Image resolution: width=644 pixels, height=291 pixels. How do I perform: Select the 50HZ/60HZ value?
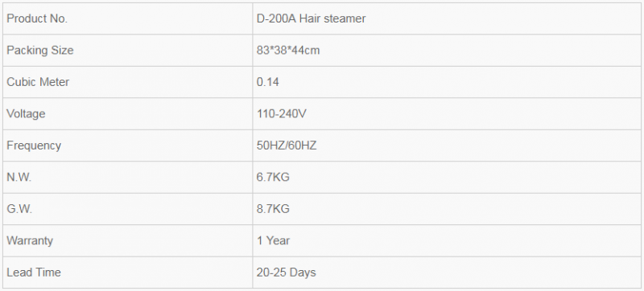click(287, 145)
